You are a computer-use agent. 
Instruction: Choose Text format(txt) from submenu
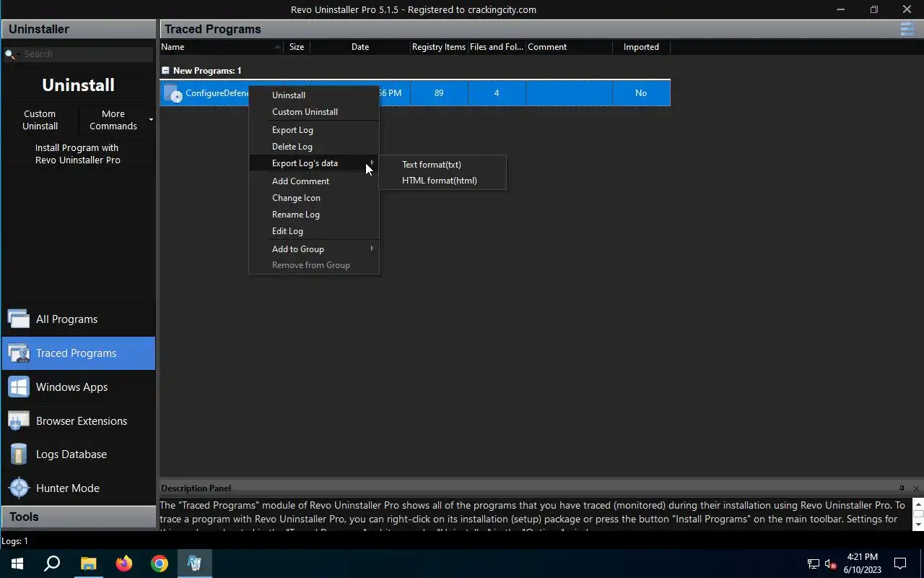click(443, 165)
